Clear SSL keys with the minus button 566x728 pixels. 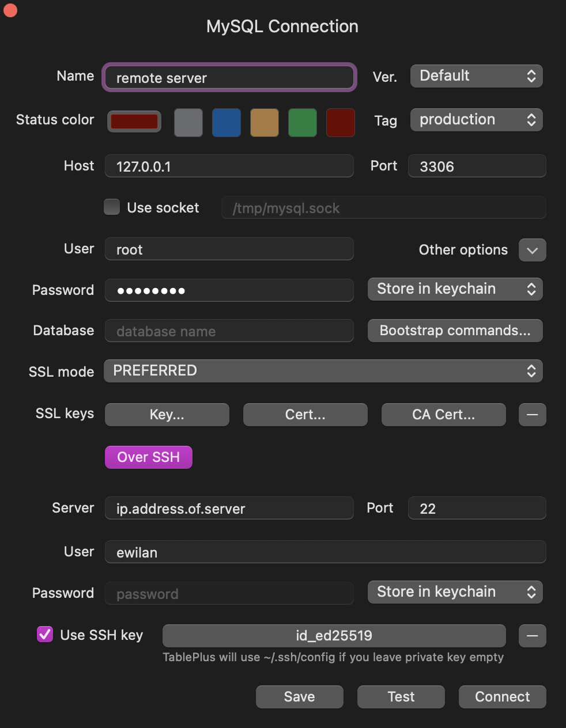coord(532,415)
